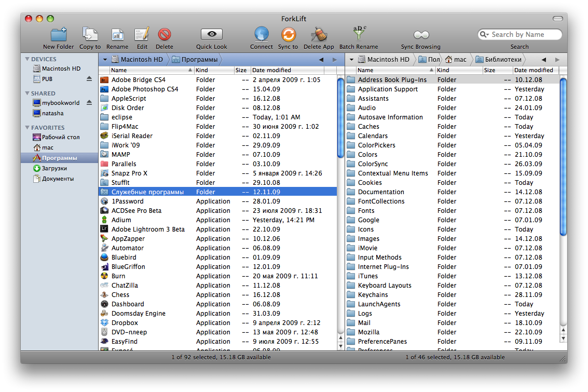Go back in left pane
Viewport: 588px width, 392px height.
click(x=321, y=60)
